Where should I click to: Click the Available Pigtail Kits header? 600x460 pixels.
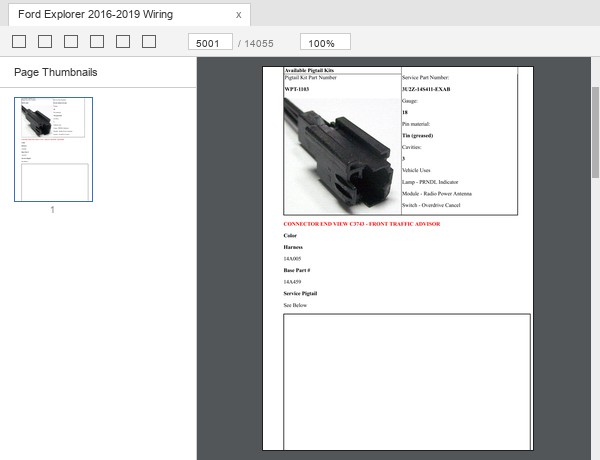[x=309, y=70]
